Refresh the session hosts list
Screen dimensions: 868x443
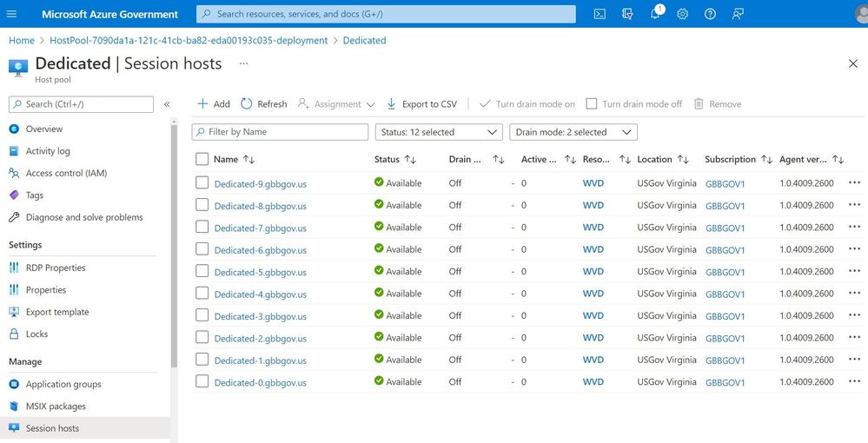(x=264, y=104)
